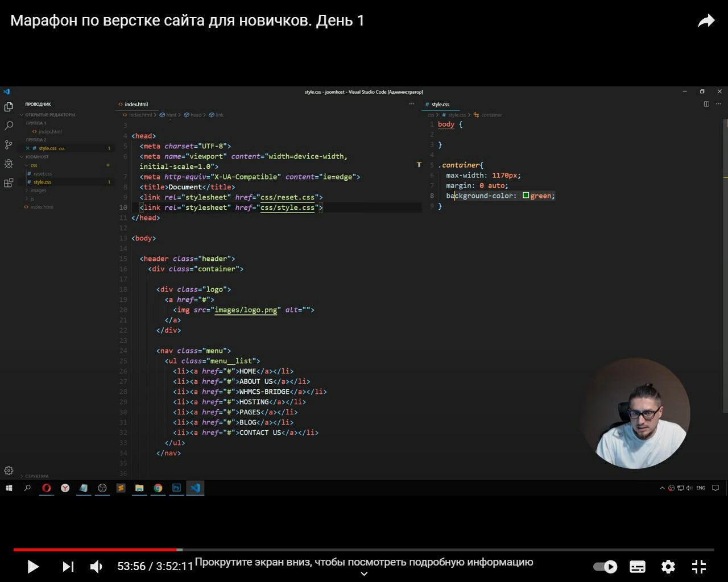Follow the css/style.css href link
The width and height of the screenshot is (728, 582).
(x=287, y=207)
